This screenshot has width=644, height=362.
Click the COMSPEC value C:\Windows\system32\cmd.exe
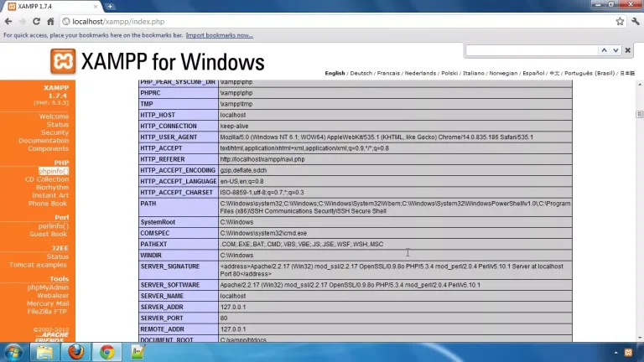(x=263, y=233)
